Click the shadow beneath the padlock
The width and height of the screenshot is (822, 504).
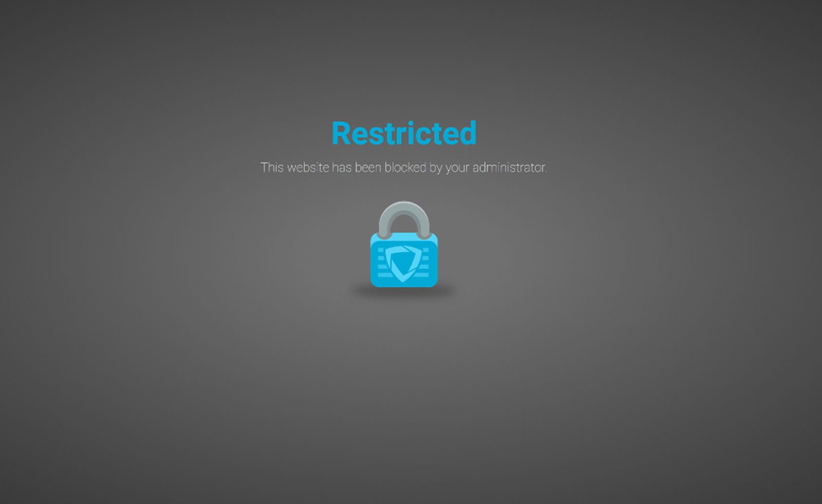404,292
